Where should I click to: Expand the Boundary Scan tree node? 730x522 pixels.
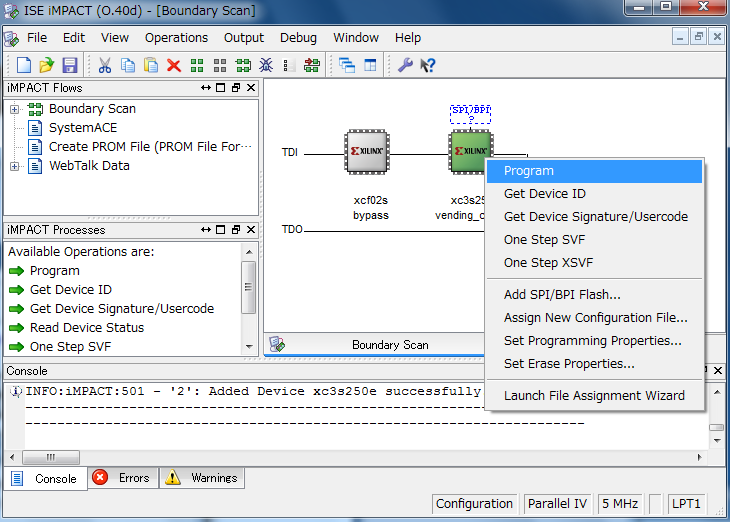click(14, 109)
